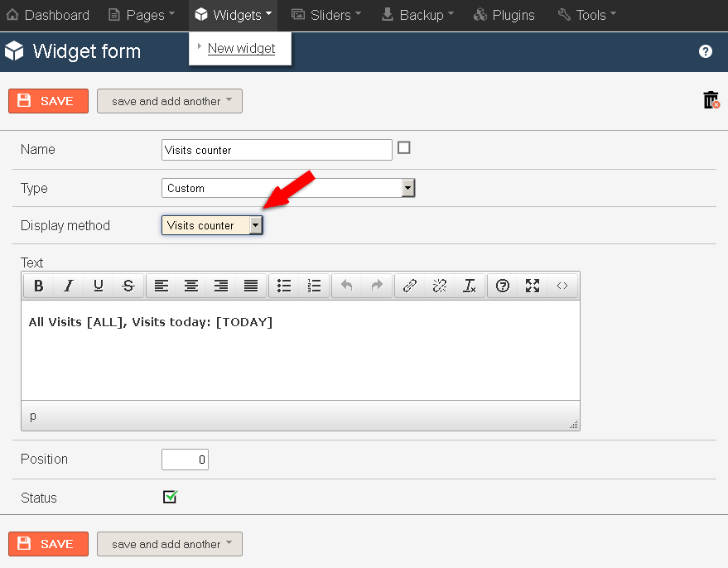
Task: Insert a link with the chain icon
Action: (410, 286)
